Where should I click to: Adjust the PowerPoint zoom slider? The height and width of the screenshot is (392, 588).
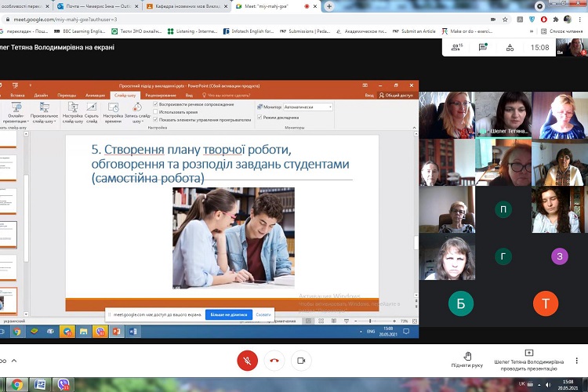(370, 321)
